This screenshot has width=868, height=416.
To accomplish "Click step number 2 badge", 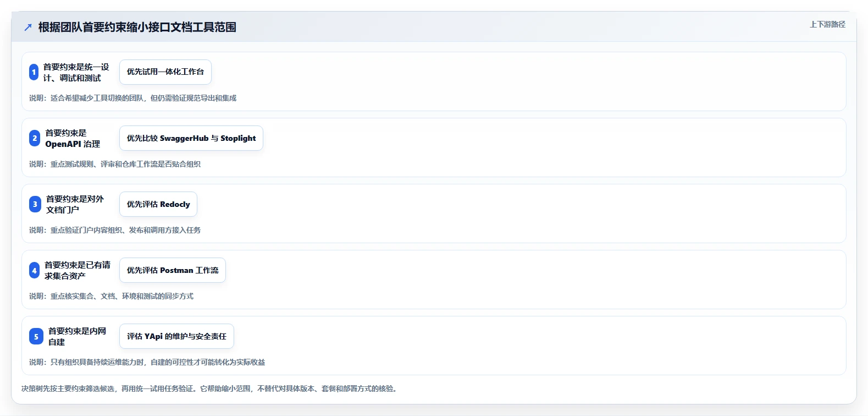I will 35,138.
